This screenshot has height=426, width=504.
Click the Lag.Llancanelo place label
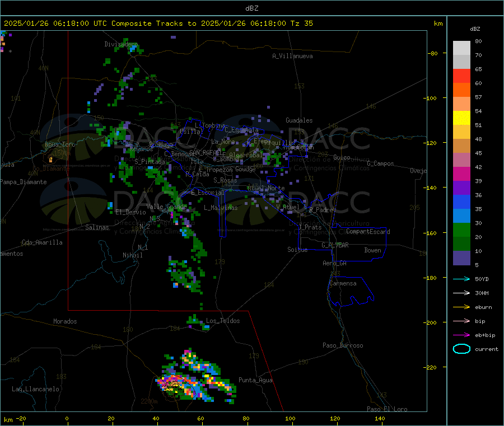tap(35, 390)
